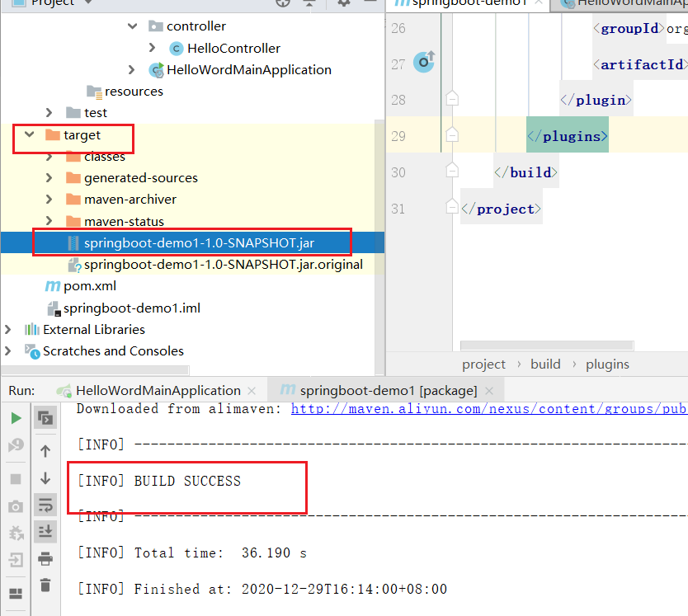Fold code at line 28 gutter marker
This screenshot has width=688, height=616.
point(452,98)
